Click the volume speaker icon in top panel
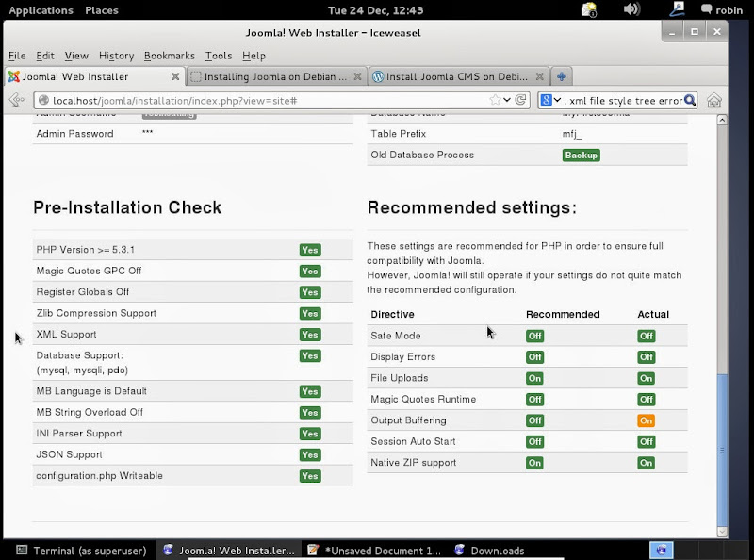 pyautogui.click(x=631, y=9)
